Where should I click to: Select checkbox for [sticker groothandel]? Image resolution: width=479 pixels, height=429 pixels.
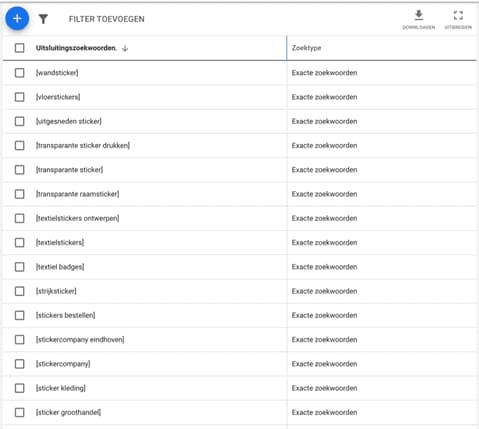coord(20,412)
